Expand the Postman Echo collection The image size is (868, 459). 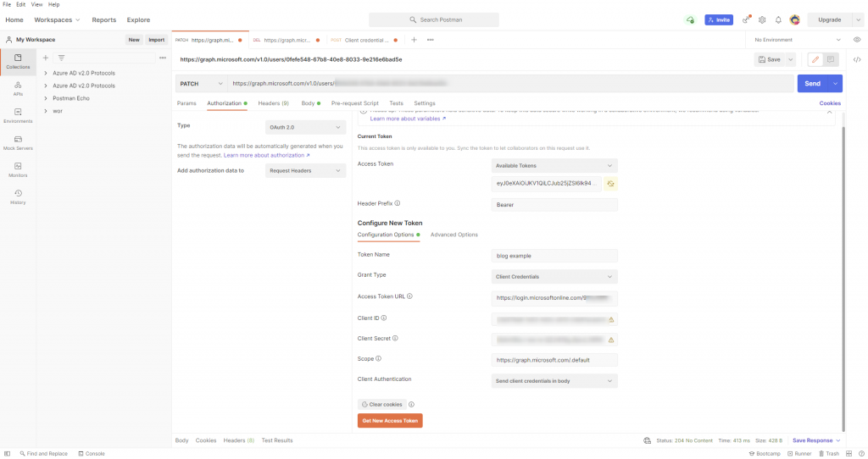[x=46, y=98]
